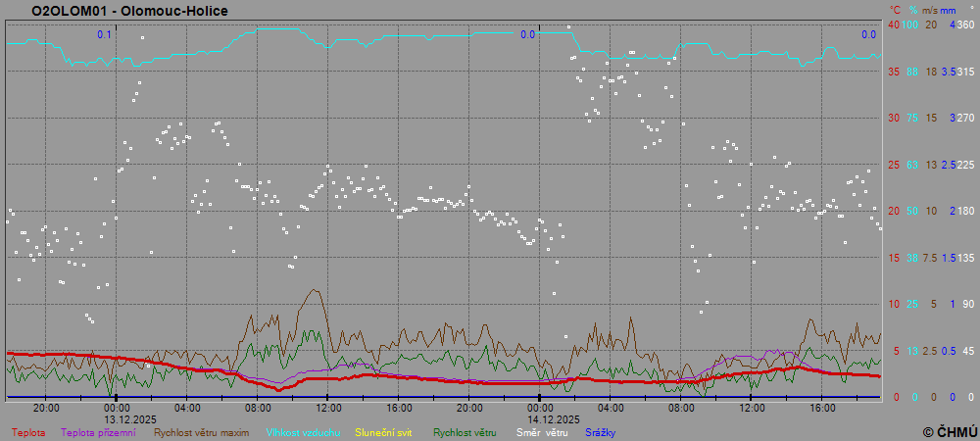Viewport: 980px width, 441px height.
Task: Select the red Teplota legend label
Action: [28, 431]
